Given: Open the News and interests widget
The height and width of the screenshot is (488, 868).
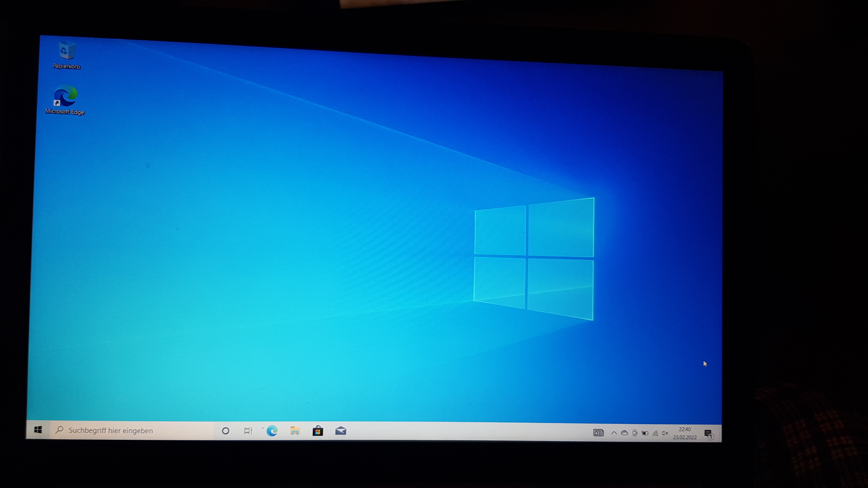Looking at the screenshot, I should [x=598, y=433].
